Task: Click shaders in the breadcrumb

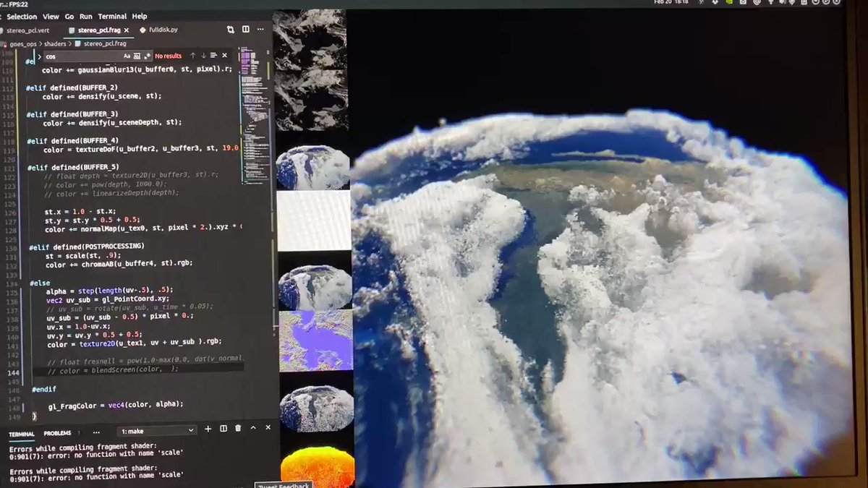Action: (x=55, y=43)
